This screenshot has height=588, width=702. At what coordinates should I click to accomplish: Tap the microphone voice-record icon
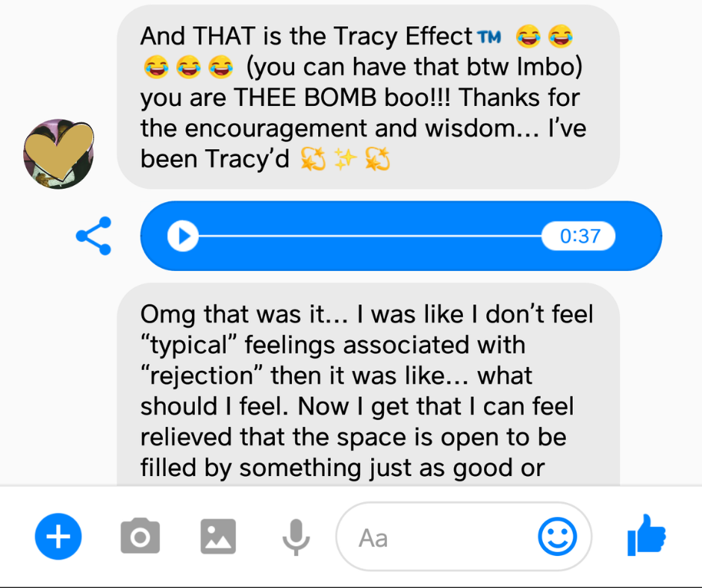[x=296, y=537]
